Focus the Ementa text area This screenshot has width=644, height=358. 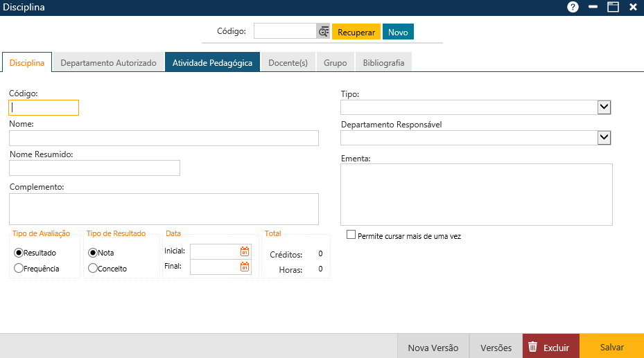[x=476, y=195]
